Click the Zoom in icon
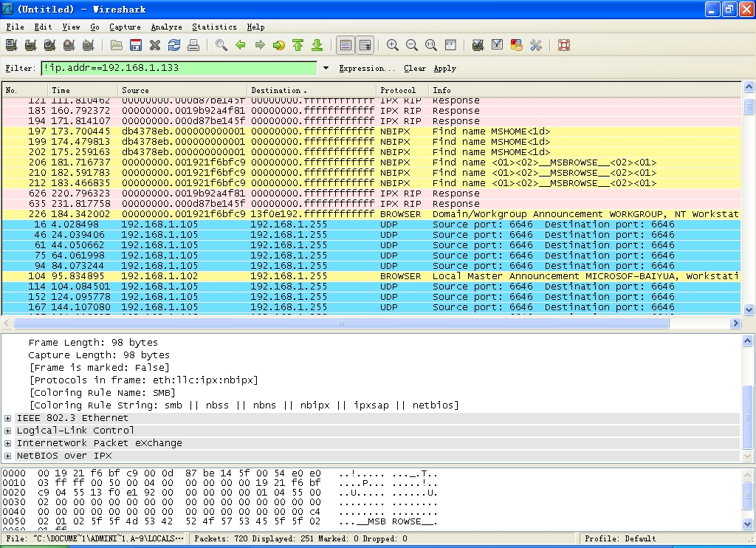756x548 pixels. (x=393, y=46)
